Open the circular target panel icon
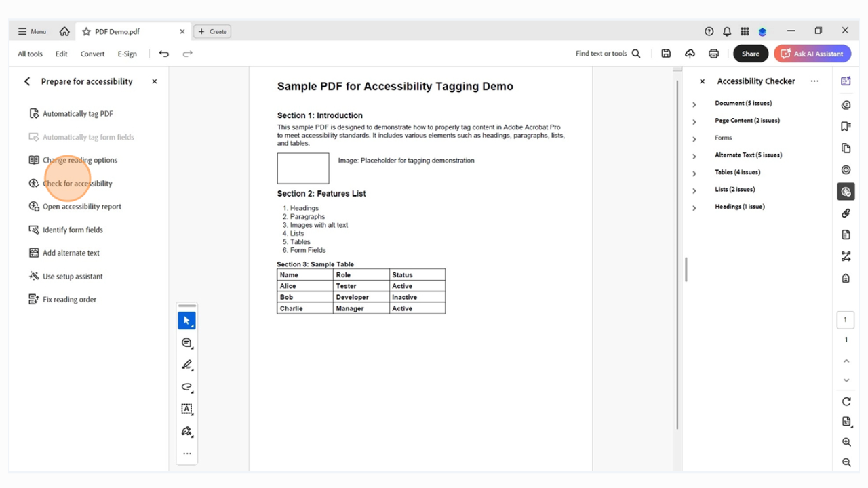The width and height of the screenshot is (868, 488). tap(846, 170)
